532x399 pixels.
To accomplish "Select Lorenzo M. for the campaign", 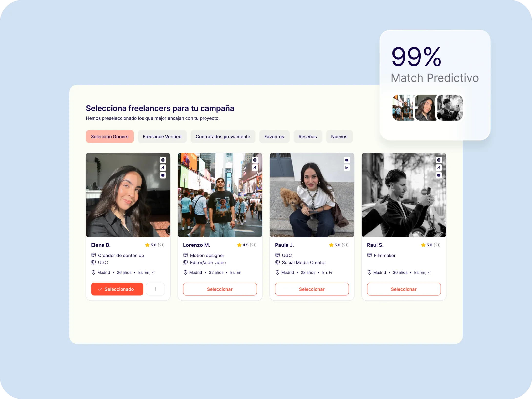I will (220, 289).
